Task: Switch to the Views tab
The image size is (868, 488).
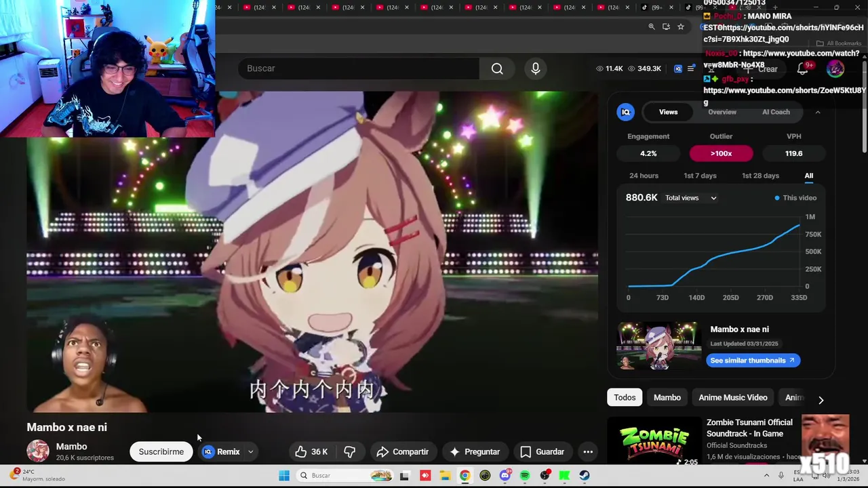Action: [668, 112]
